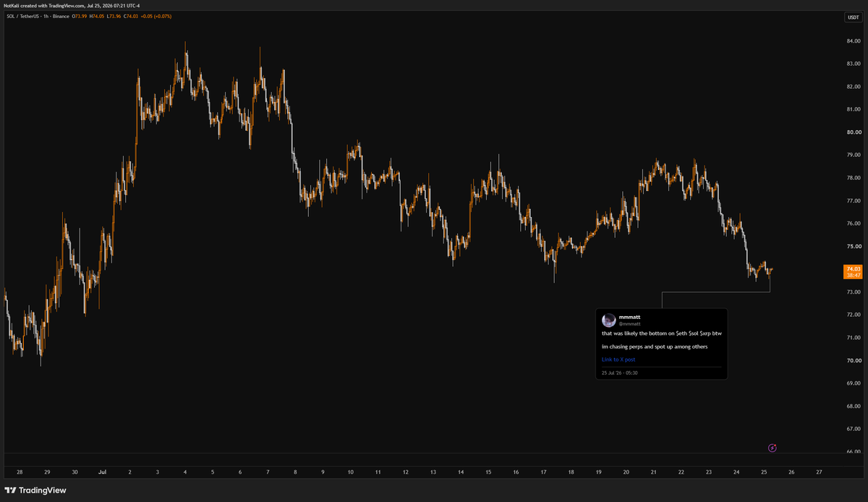
Task: Click date label 22 on the time axis
Action: (681, 472)
